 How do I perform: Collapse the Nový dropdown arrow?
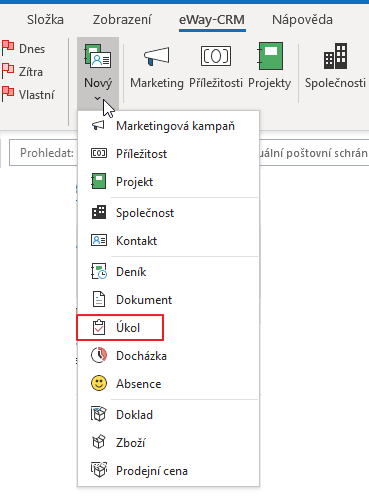98,99
